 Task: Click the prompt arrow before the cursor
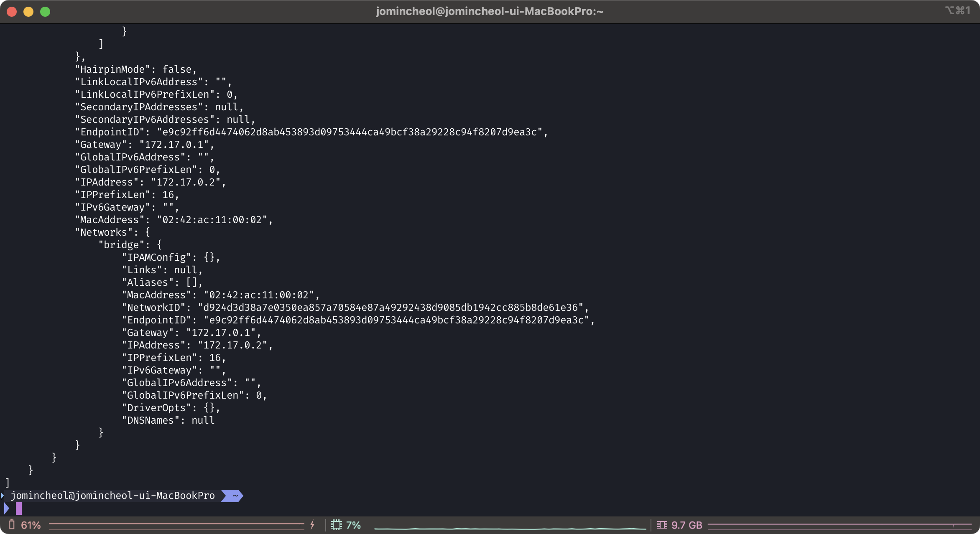tap(6, 509)
